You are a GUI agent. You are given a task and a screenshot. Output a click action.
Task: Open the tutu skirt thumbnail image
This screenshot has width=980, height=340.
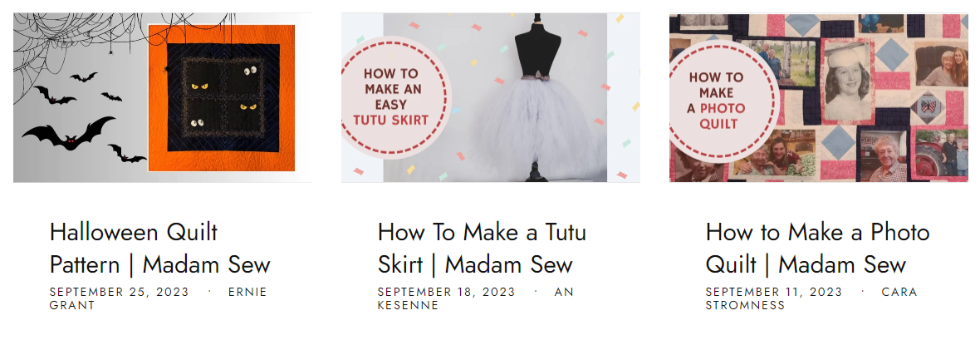(491, 98)
